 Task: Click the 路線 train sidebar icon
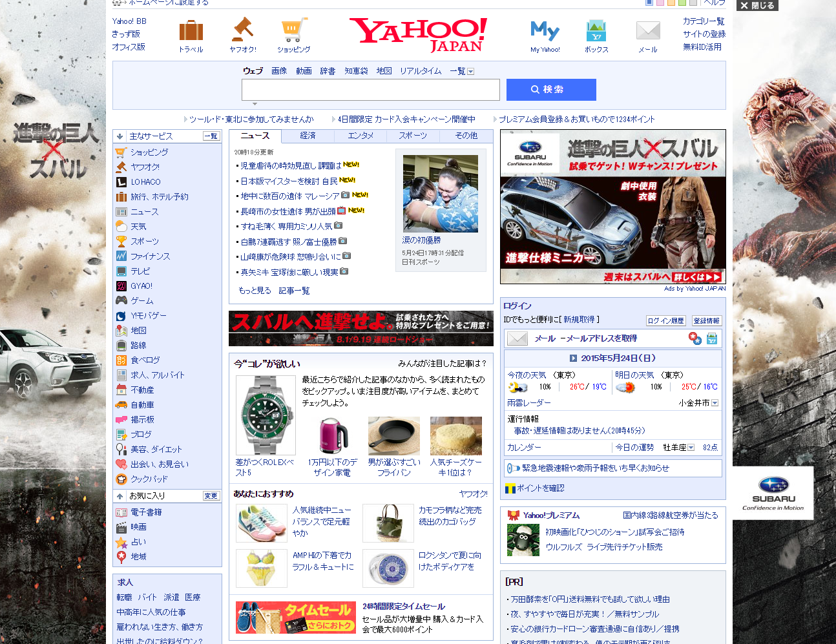pos(121,346)
